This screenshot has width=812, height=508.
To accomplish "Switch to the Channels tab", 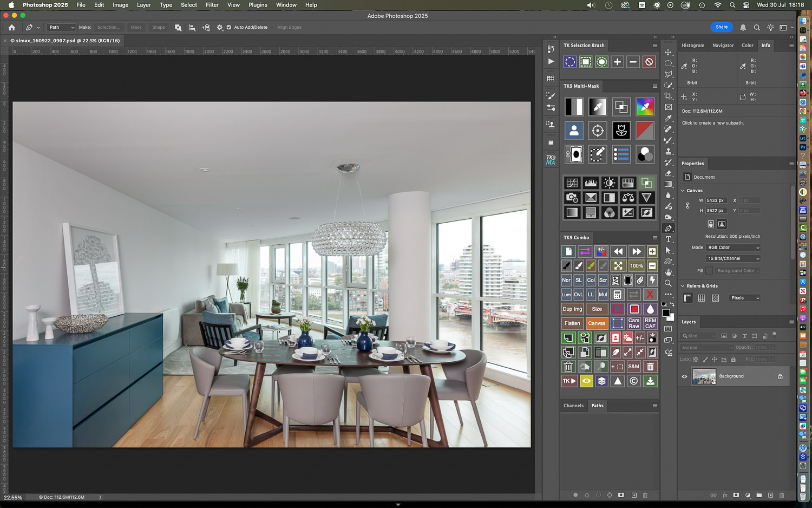I will pyautogui.click(x=573, y=406).
